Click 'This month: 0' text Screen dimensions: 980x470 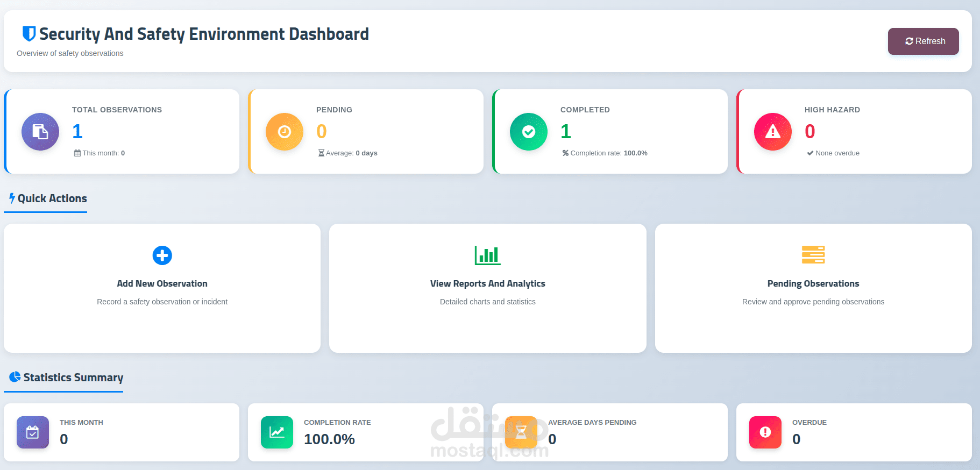pos(104,153)
